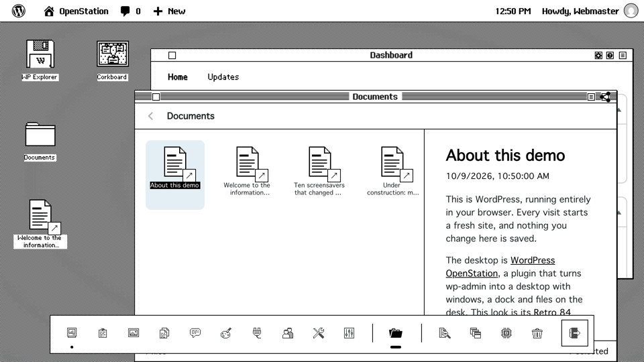Click the 10/9/2026, 10:50:00 AM date

497,176
